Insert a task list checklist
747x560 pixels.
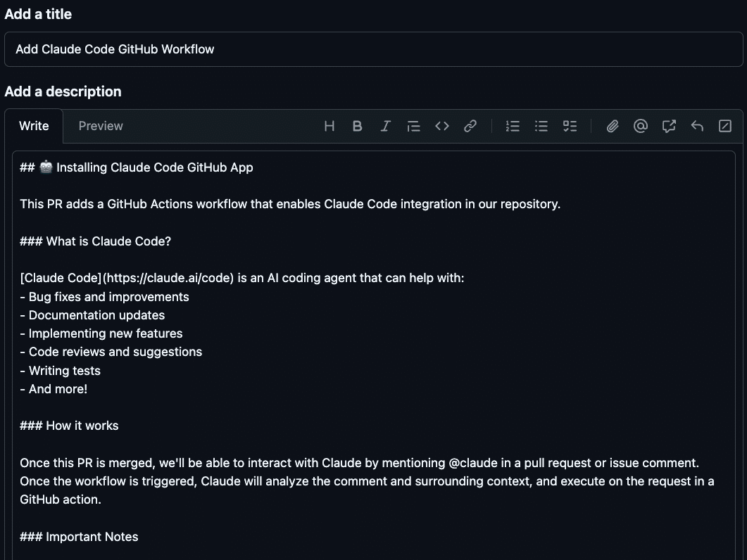(570, 126)
